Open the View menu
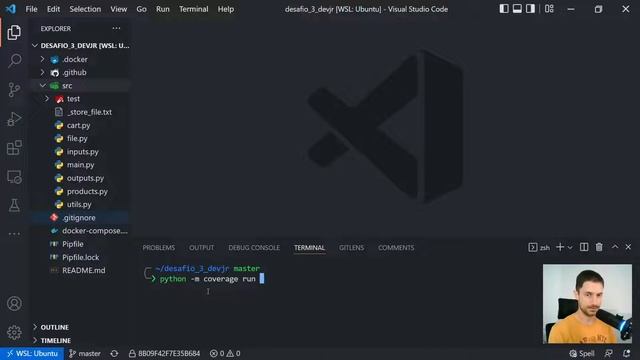Viewport: 640px width, 360px height. pos(118,9)
